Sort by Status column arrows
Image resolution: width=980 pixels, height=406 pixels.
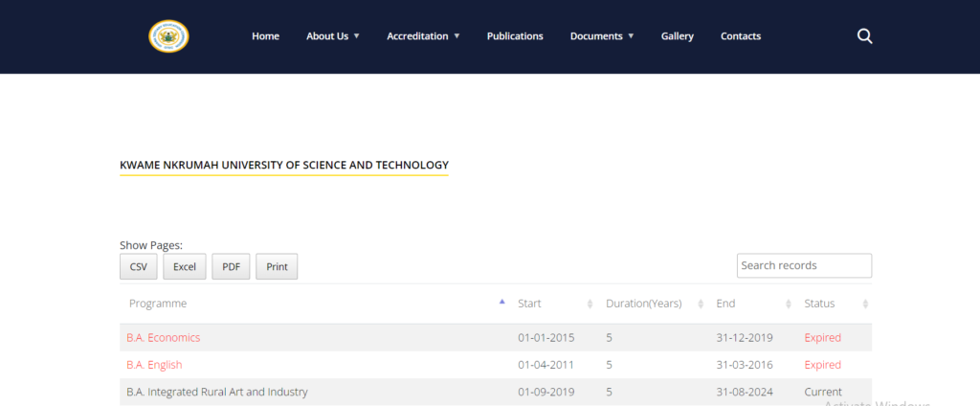(865, 304)
